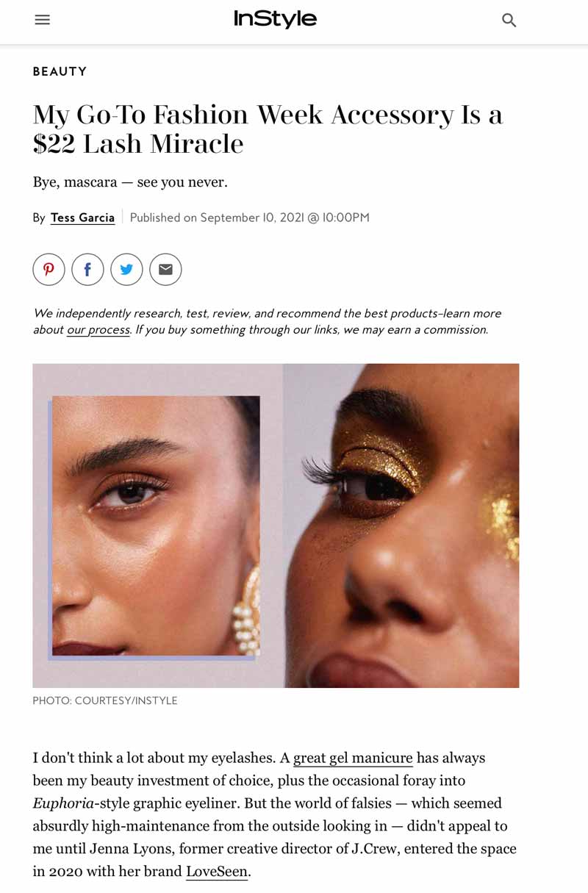Visit the LoveSeen brand link
This screenshot has height=893, width=588.
point(217,872)
